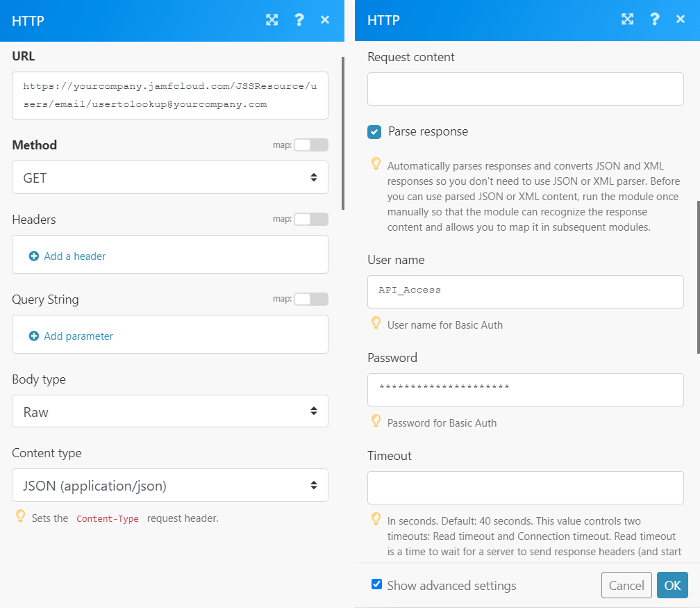Close the left HTTP panel
Viewport: 700px width, 608px height.
325,19
